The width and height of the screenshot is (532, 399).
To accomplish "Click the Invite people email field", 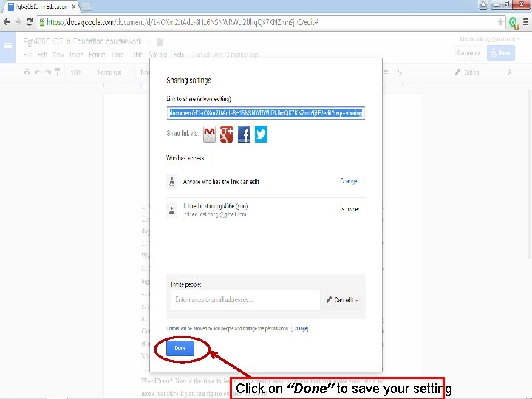I will 245,299.
